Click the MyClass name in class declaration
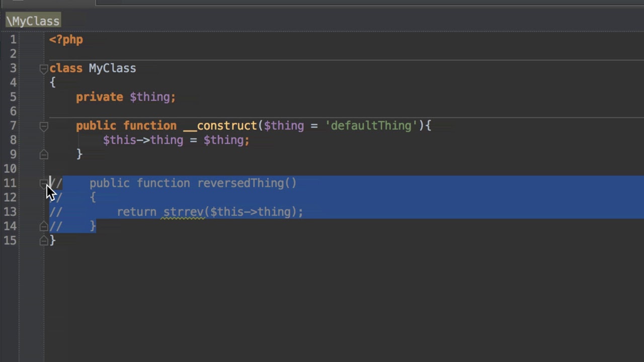This screenshot has height=362, width=644. click(x=112, y=68)
